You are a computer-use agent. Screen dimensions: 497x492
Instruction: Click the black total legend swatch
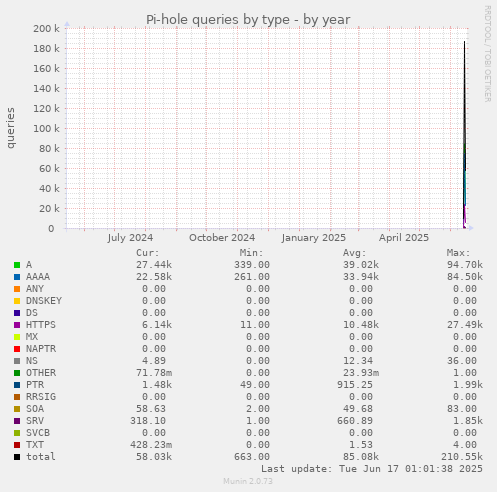pyautogui.click(x=17, y=457)
